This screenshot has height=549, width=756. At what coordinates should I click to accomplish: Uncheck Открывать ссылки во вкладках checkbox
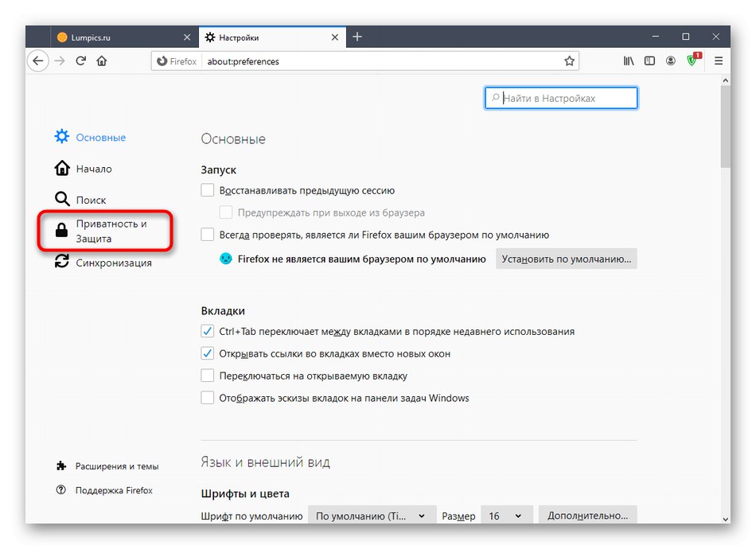click(208, 353)
